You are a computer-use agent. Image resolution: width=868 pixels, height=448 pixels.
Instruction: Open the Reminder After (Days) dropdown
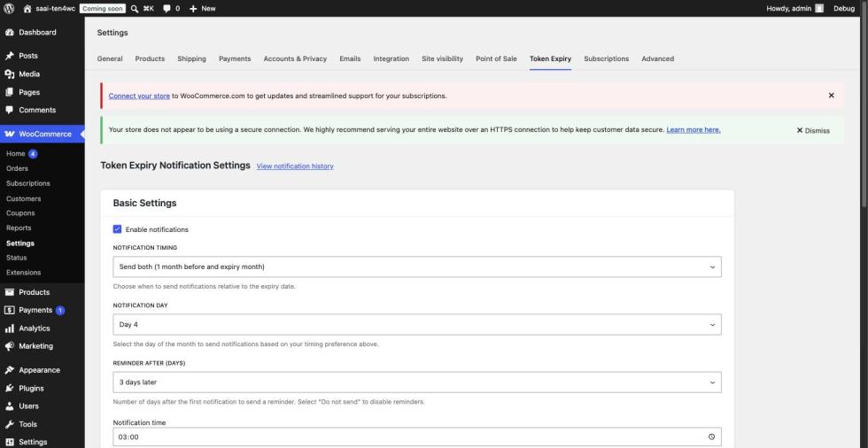point(417,382)
